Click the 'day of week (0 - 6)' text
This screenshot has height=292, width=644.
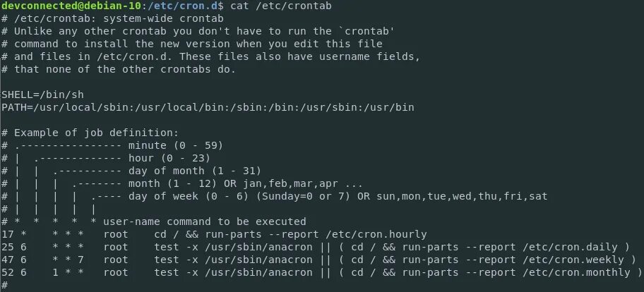coord(189,197)
